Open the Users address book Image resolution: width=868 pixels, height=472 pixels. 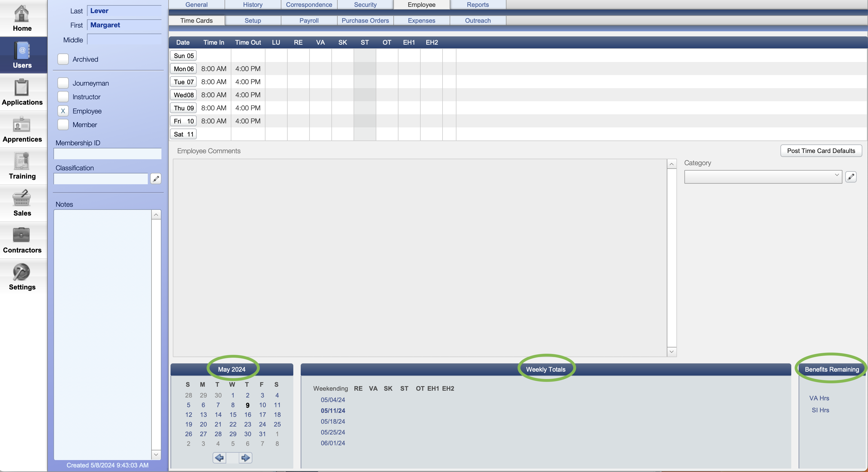(22, 55)
